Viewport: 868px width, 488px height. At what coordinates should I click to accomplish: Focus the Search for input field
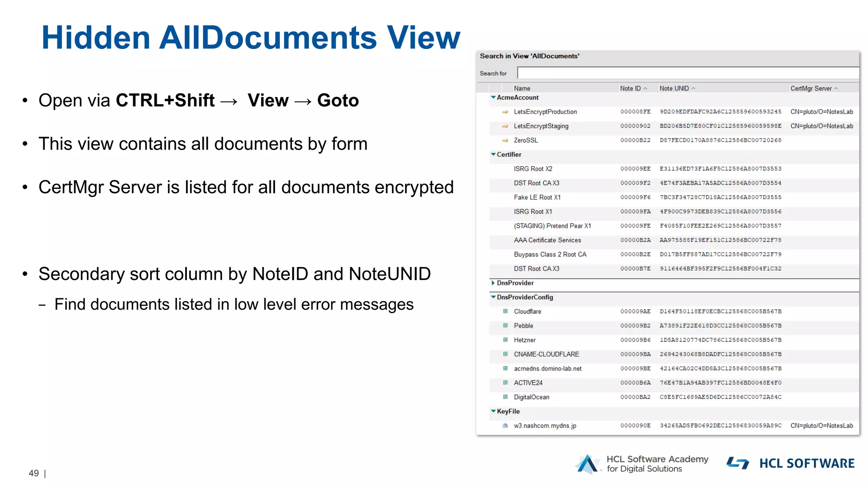(x=688, y=73)
